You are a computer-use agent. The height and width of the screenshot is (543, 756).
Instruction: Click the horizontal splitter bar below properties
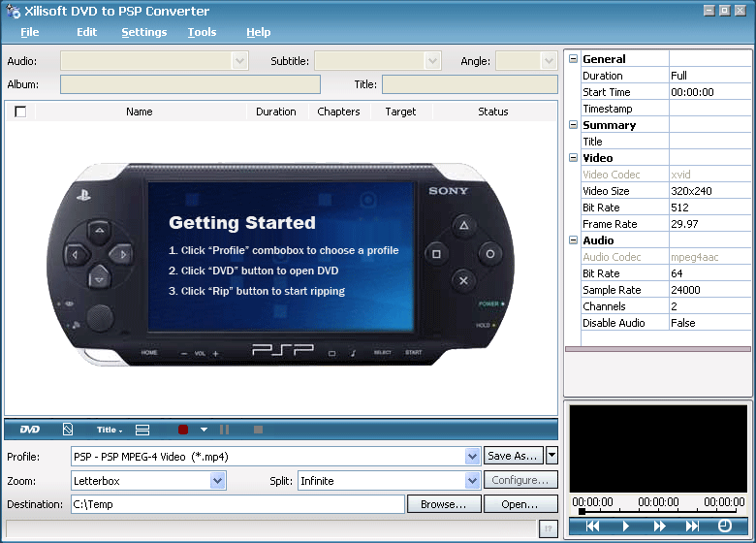point(658,349)
